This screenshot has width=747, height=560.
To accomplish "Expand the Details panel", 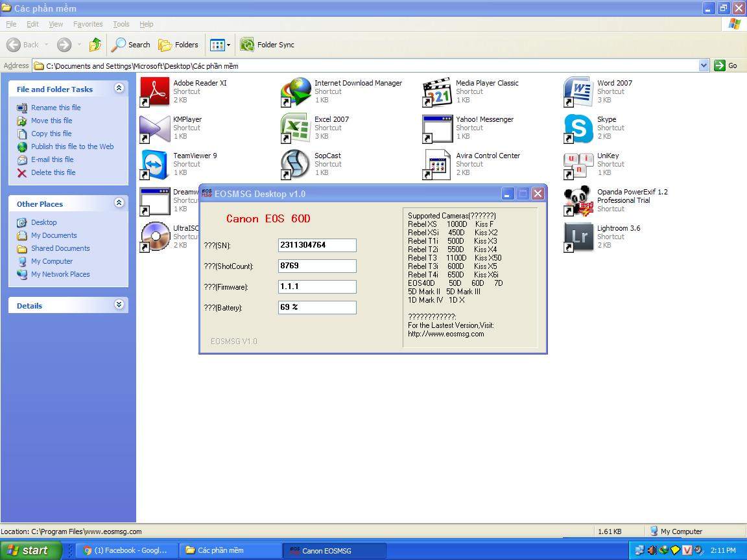I will click(x=119, y=305).
